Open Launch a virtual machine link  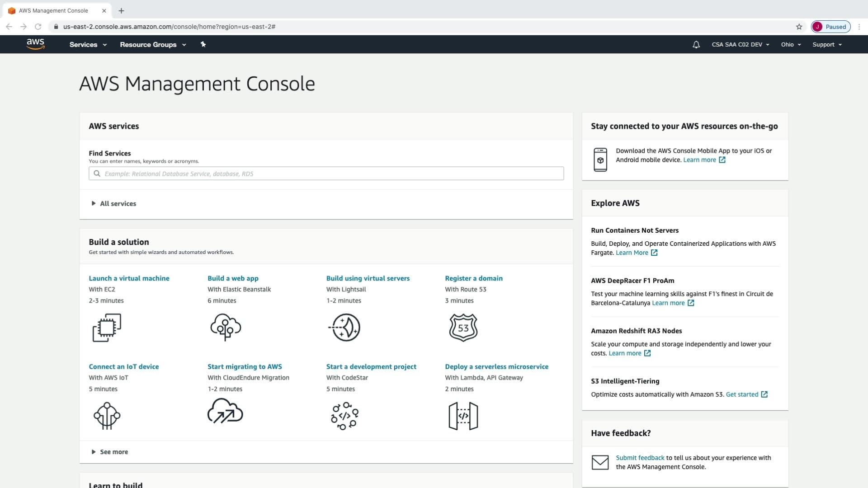click(129, 278)
